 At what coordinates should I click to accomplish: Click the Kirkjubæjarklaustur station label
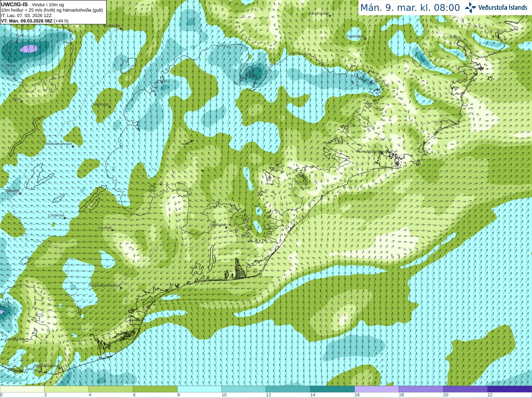(x=105, y=285)
